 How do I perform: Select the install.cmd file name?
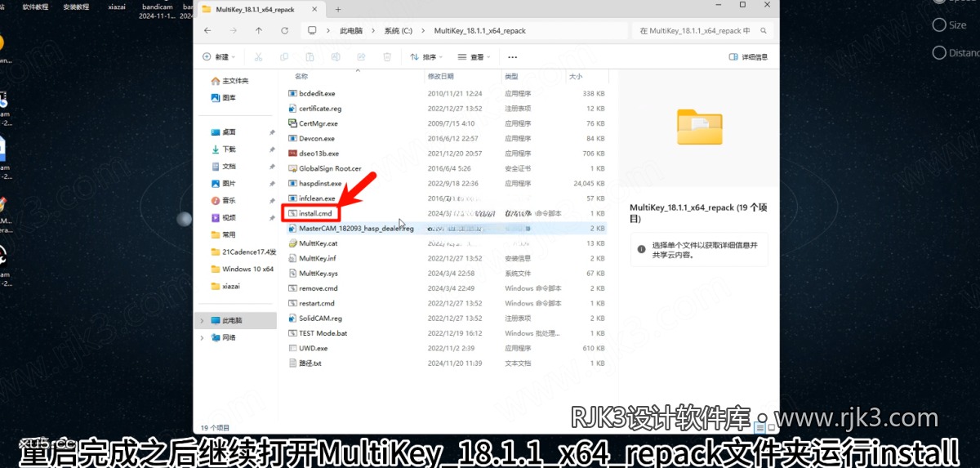click(x=315, y=213)
